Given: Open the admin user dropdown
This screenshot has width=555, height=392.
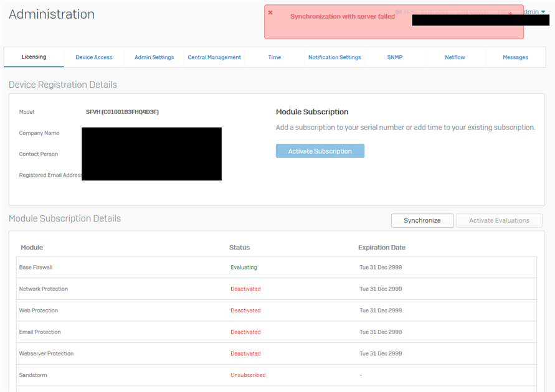Looking at the screenshot, I should [534, 12].
